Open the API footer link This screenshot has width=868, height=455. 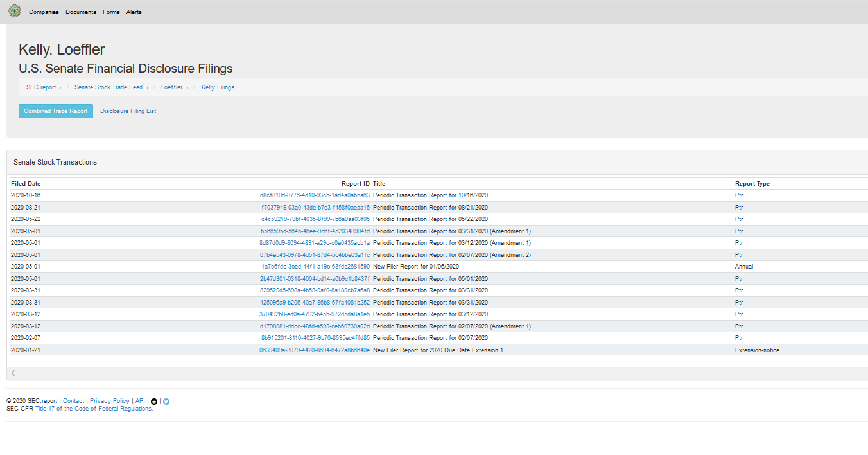pos(140,401)
